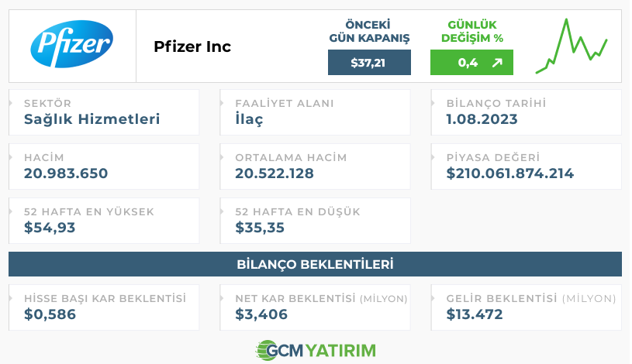This screenshot has width=632, height=364.
Task: Click the Bilanço Tarihi 1.08.2023 card
Action: pos(526,112)
